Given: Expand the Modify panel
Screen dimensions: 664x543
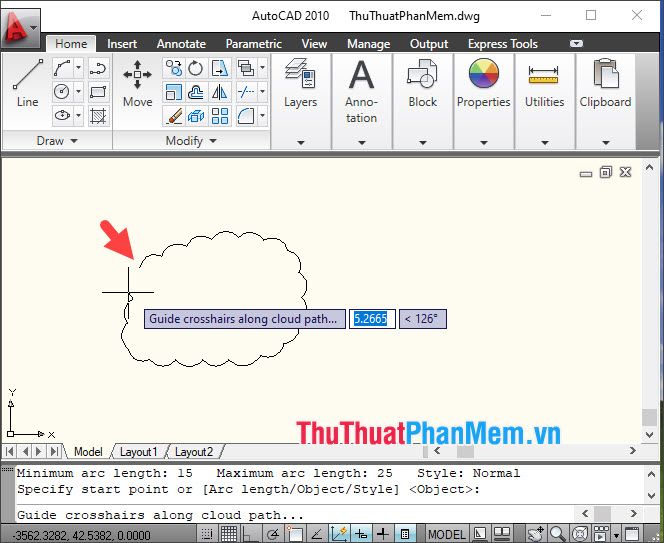Looking at the screenshot, I should [191, 141].
